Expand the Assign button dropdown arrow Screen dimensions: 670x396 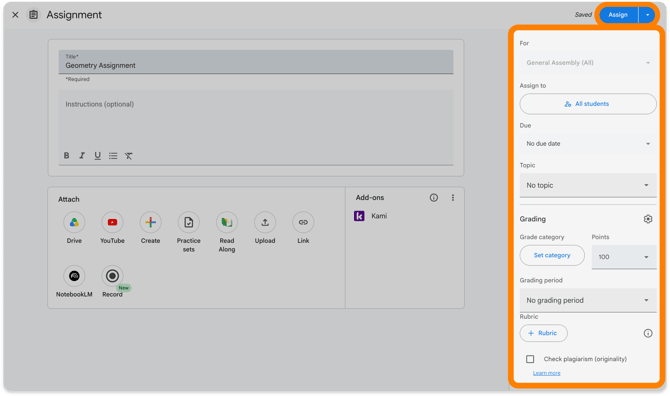[x=647, y=15]
